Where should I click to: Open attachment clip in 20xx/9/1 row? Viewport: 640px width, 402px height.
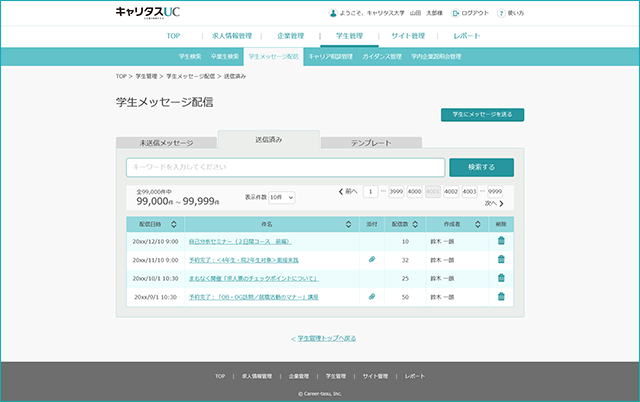pos(372,296)
